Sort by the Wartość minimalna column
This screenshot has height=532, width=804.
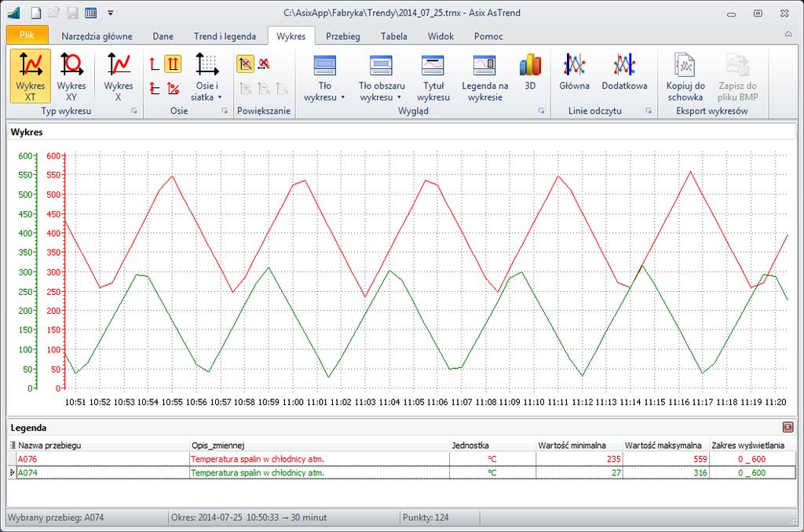point(579,445)
